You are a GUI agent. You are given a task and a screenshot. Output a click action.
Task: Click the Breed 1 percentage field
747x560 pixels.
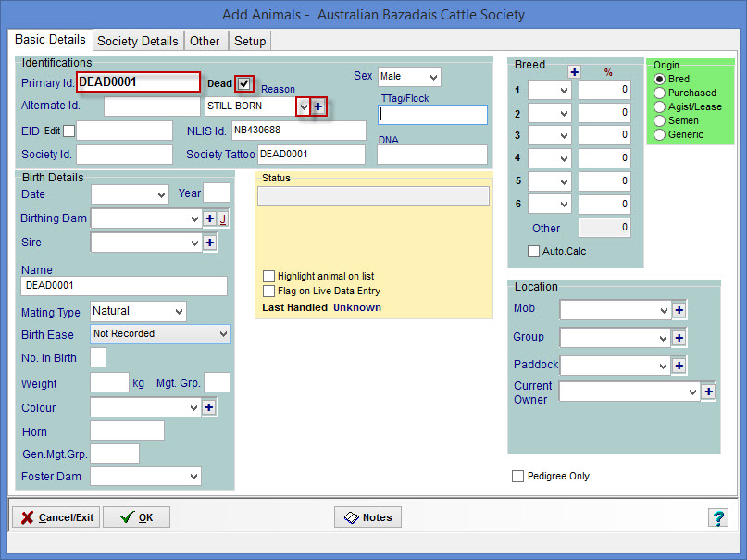pos(604,90)
